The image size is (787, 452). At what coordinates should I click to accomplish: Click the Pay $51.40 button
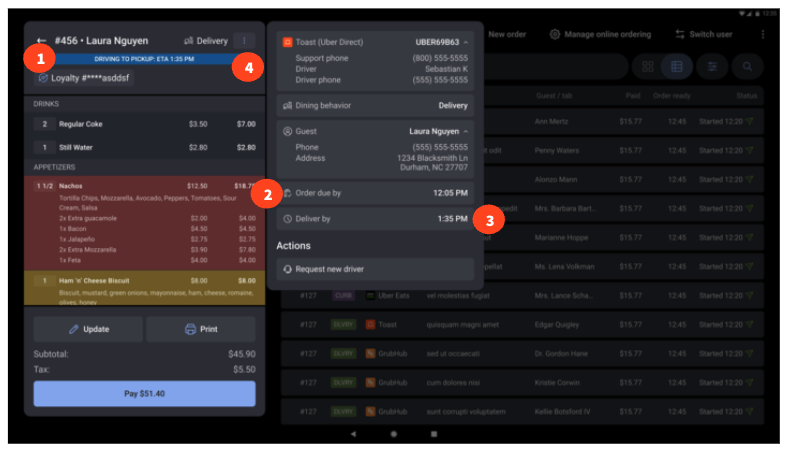[144, 394]
